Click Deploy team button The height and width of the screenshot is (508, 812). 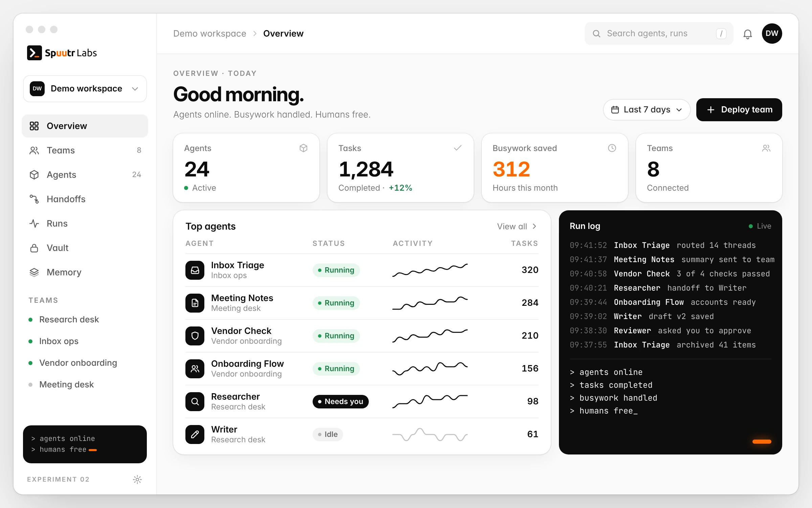739,110
